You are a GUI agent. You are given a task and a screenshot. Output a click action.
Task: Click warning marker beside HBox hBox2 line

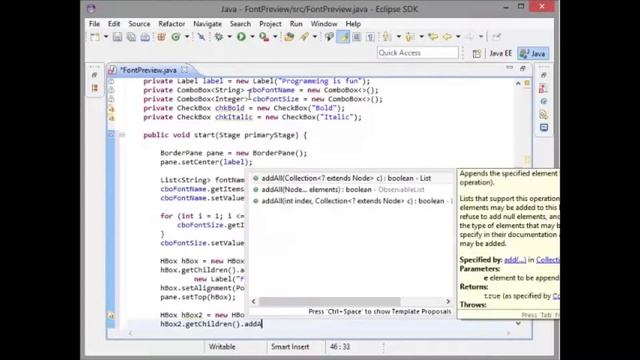pyautogui.click(x=111, y=316)
